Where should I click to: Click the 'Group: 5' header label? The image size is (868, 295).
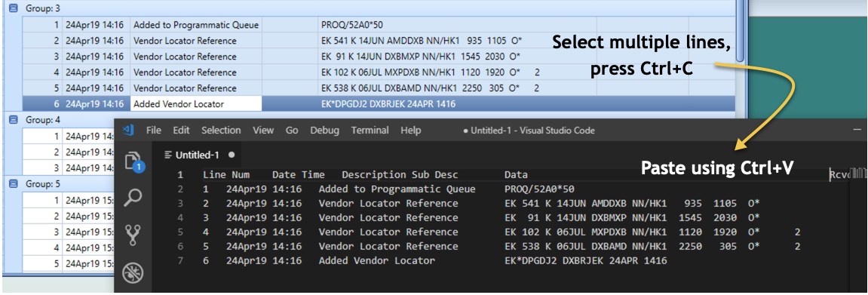click(43, 184)
